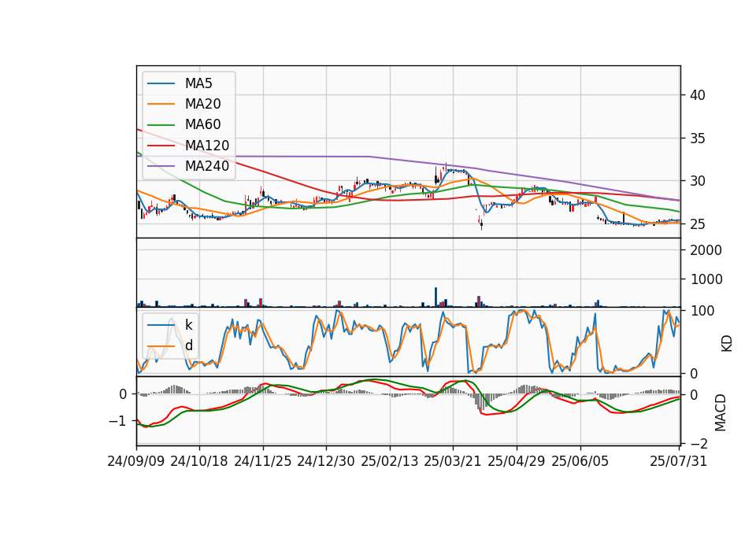The height and width of the screenshot is (543, 756).
Task: Click the 24/09/09 date axis label
Action: click(136, 461)
